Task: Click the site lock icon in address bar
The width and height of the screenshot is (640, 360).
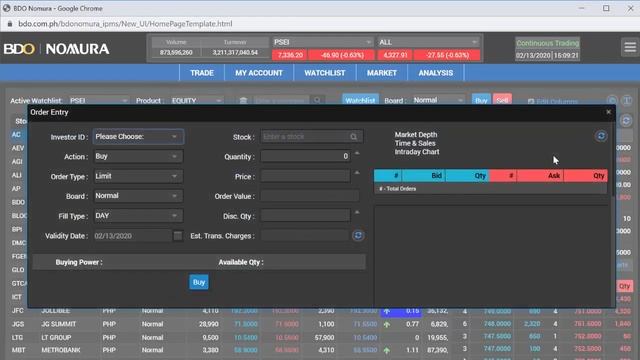Action: [10, 24]
